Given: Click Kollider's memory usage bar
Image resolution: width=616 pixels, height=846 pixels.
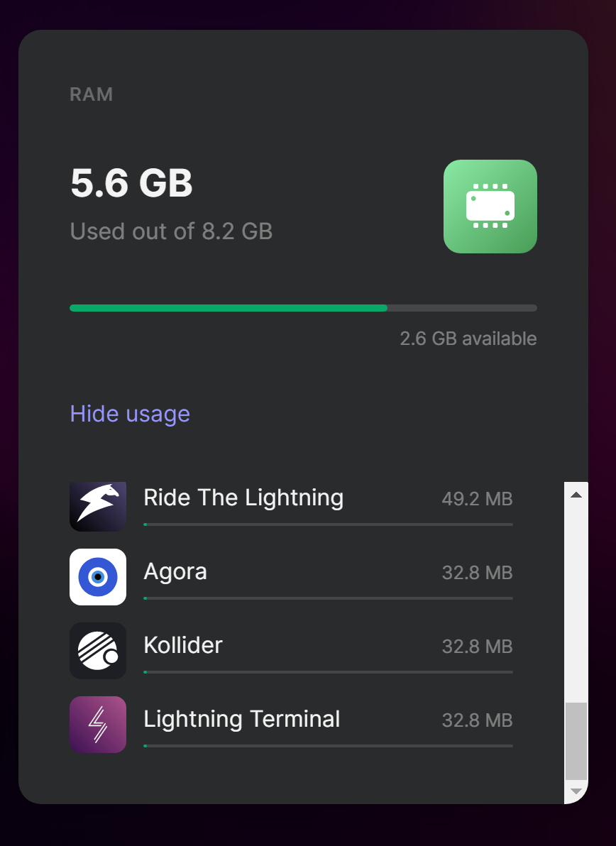Looking at the screenshot, I should click(x=328, y=671).
